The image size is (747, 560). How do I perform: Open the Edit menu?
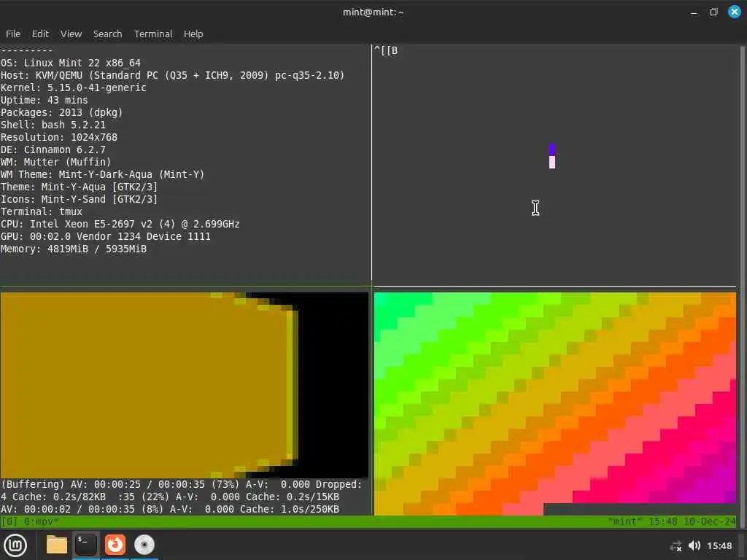point(40,34)
